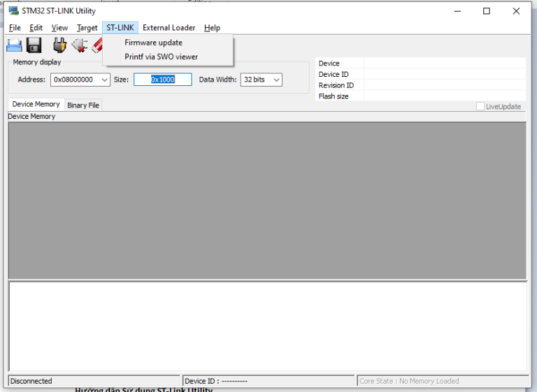Image resolution: width=537 pixels, height=392 pixels.
Task: Expand the Address dropdown
Action: (105, 80)
